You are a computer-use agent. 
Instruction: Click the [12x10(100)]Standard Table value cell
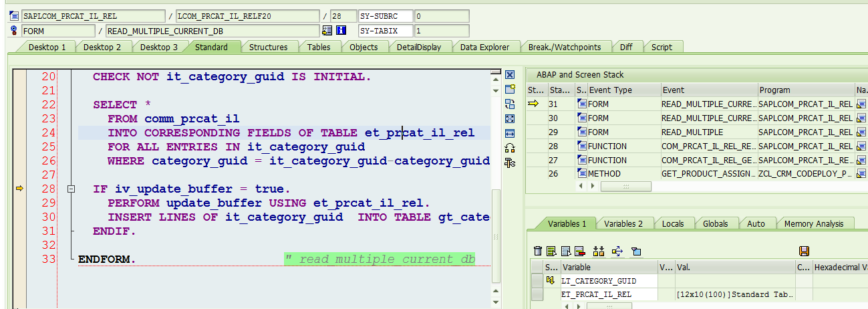734,294
